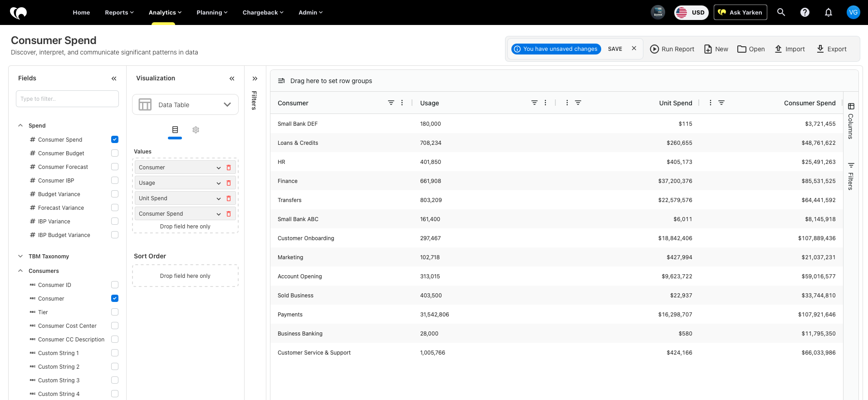
Task: Expand the Usage value dropdown arrow
Action: [219, 183]
